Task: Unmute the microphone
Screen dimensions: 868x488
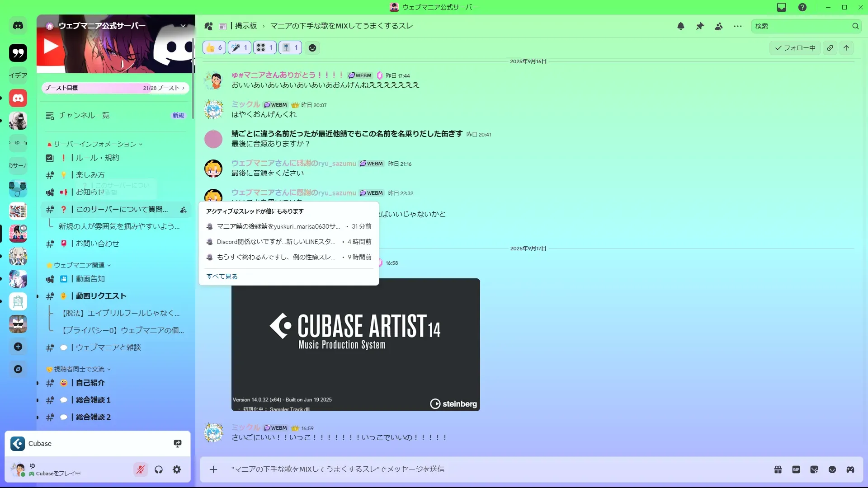Action: click(141, 470)
